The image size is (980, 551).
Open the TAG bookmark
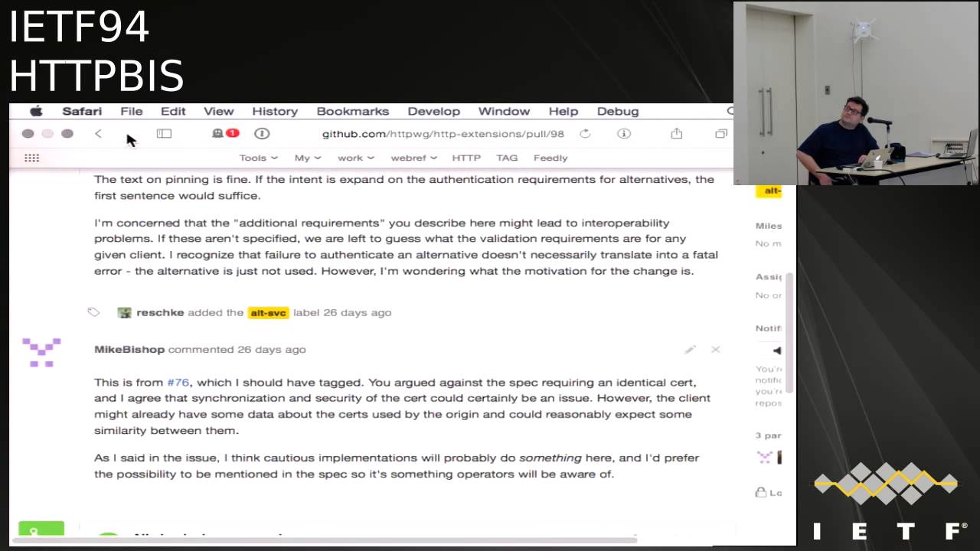(x=507, y=158)
